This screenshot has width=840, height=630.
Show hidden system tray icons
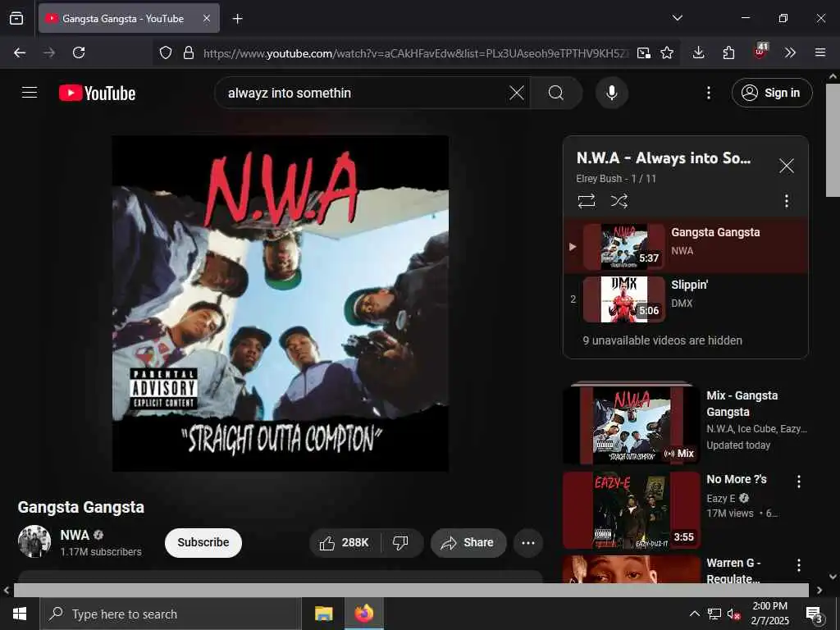694,614
